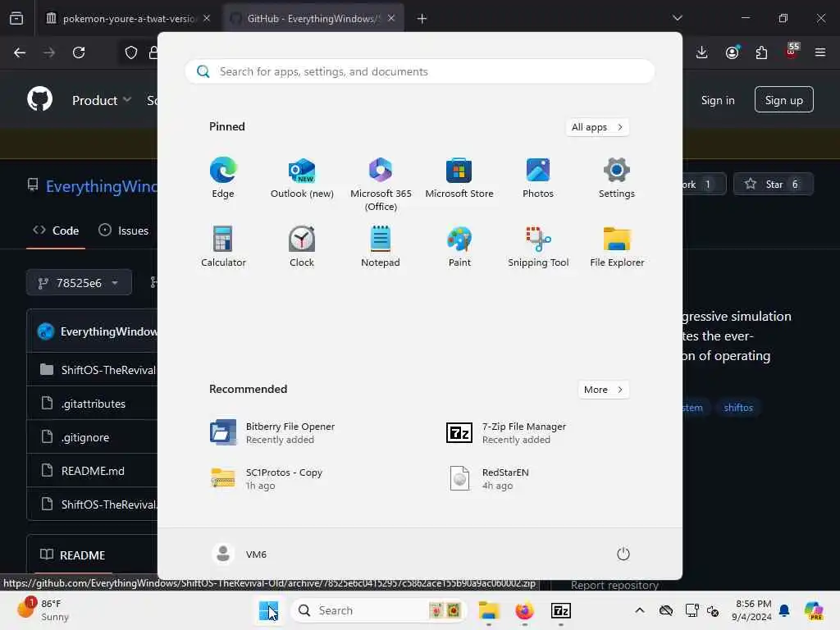Open 7-Zip from taskbar

click(561, 610)
